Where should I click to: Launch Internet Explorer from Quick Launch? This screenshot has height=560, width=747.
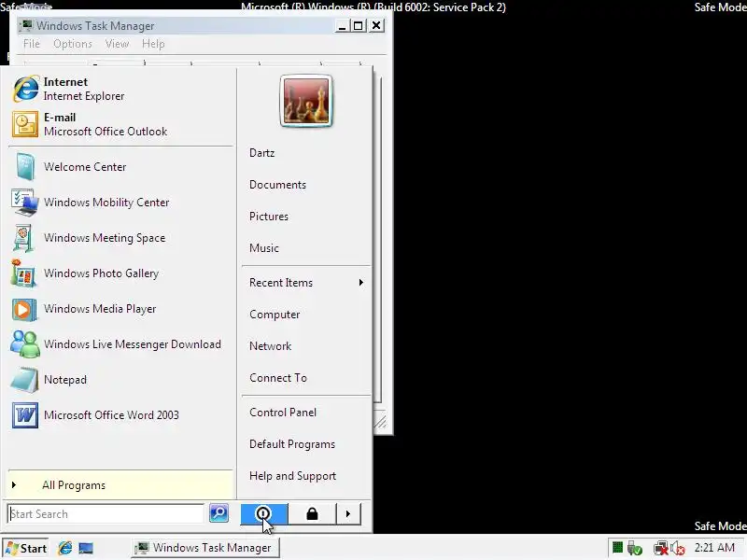(65, 548)
